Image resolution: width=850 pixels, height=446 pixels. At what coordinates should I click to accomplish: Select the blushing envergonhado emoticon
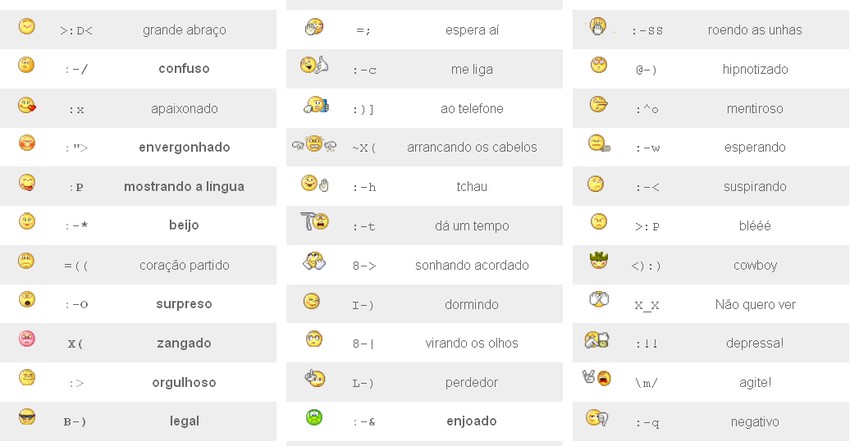pyautogui.click(x=27, y=143)
